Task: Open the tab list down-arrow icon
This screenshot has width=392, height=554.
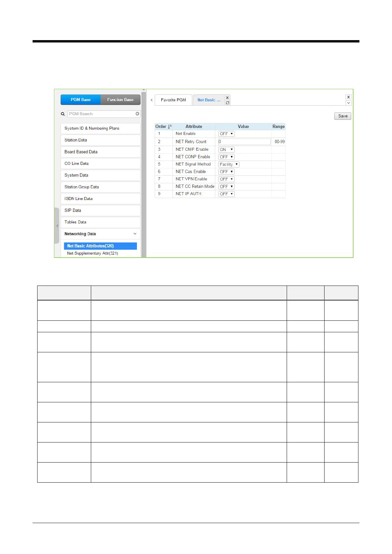Action: coord(349,103)
